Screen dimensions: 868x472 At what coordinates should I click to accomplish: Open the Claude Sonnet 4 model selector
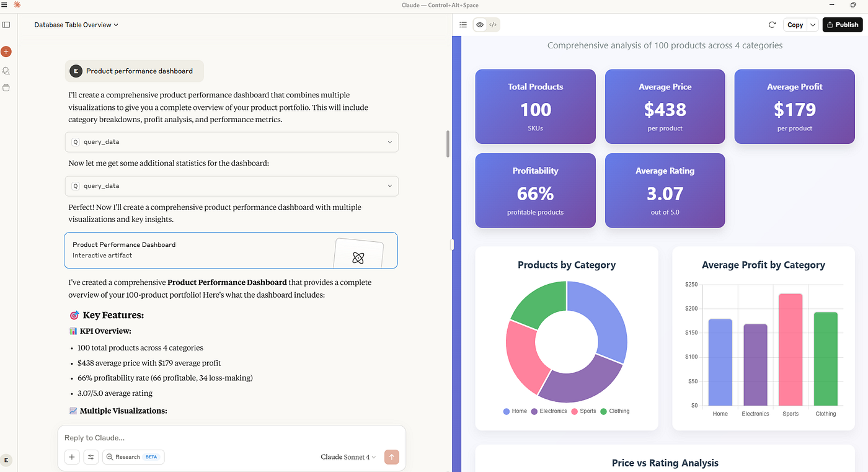[348, 457]
